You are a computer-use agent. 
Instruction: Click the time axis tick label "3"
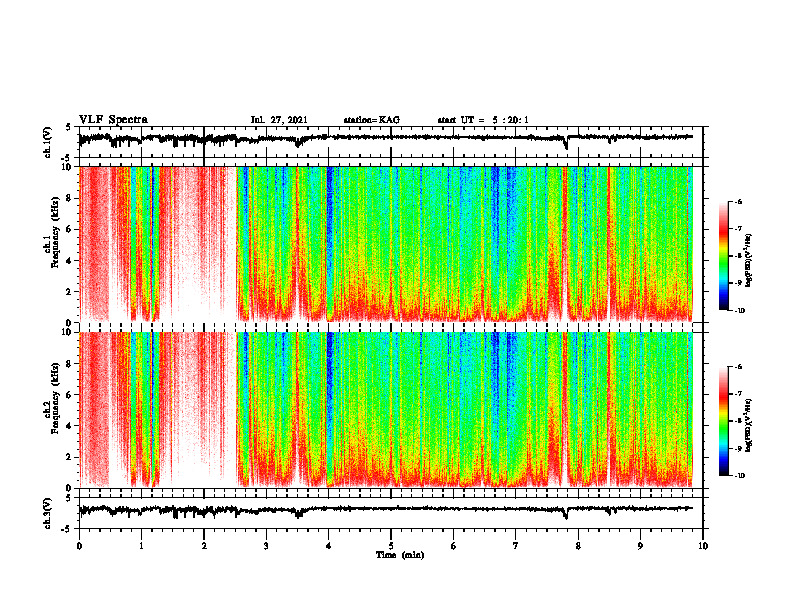[x=266, y=546]
